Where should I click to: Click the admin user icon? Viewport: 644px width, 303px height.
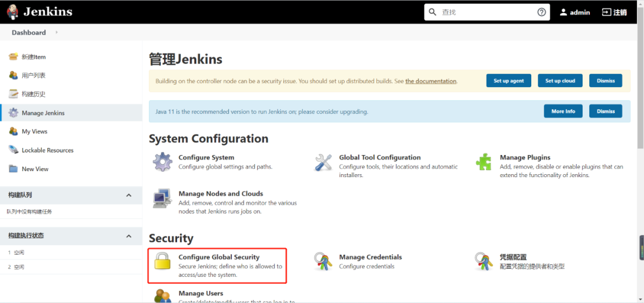point(563,13)
